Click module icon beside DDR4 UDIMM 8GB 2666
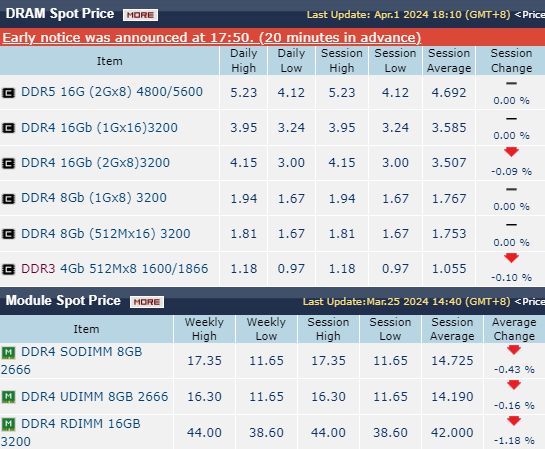The image size is (545, 449). pos(8,397)
